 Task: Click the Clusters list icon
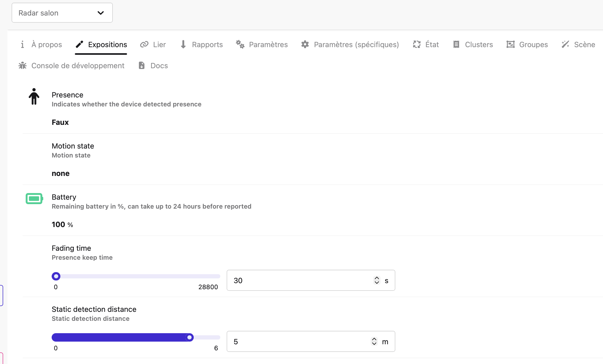pos(456,45)
